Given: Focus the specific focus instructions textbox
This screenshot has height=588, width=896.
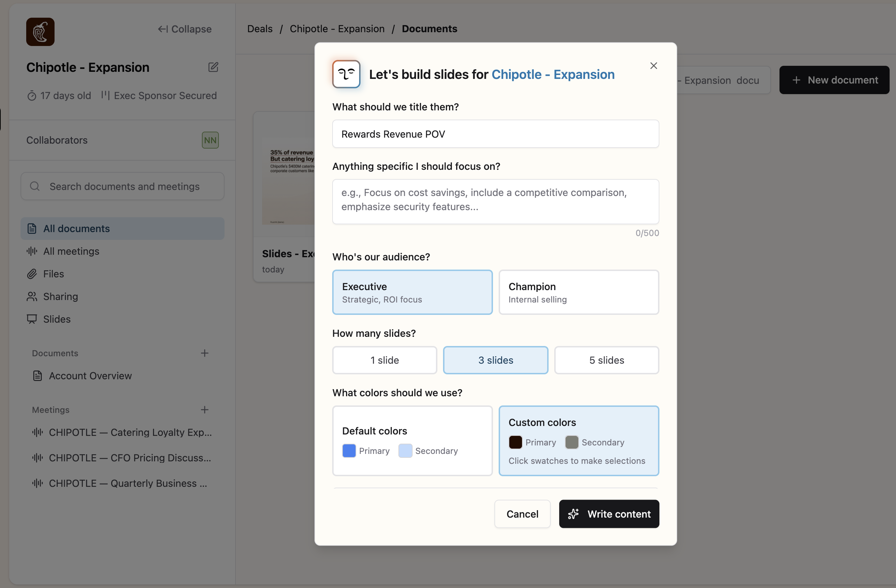Looking at the screenshot, I should [x=495, y=201].
